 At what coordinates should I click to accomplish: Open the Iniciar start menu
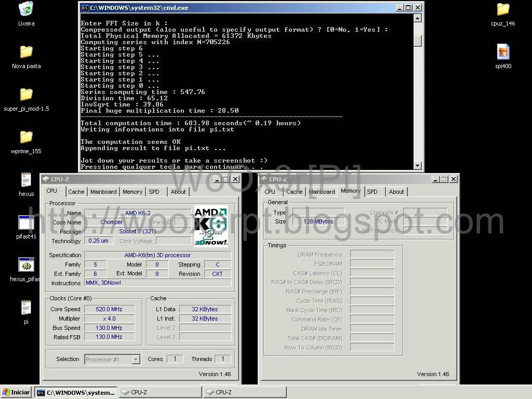click(16, 393)
